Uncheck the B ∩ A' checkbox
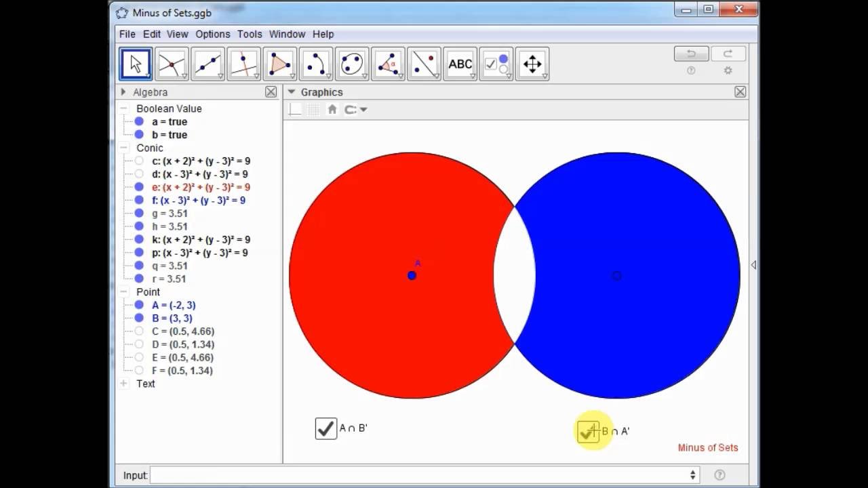This screenshot has height=488, width=868. [x=588, y=431]
